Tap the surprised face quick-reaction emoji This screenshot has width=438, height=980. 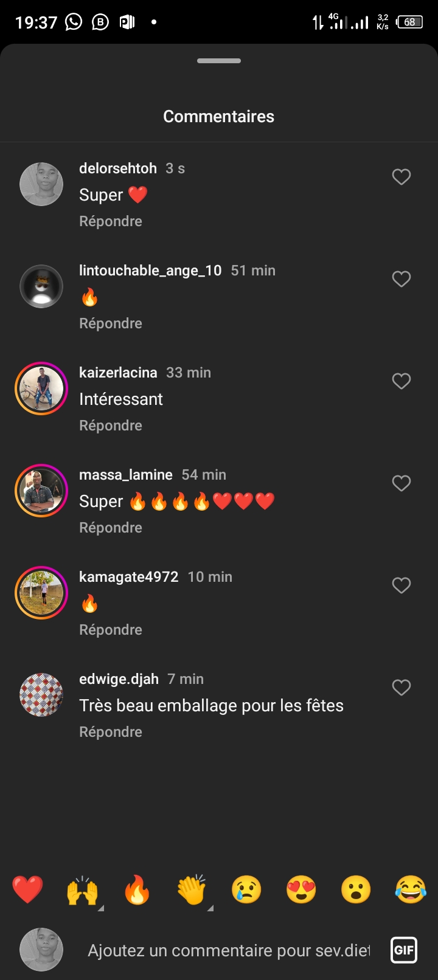coord(356,890)
